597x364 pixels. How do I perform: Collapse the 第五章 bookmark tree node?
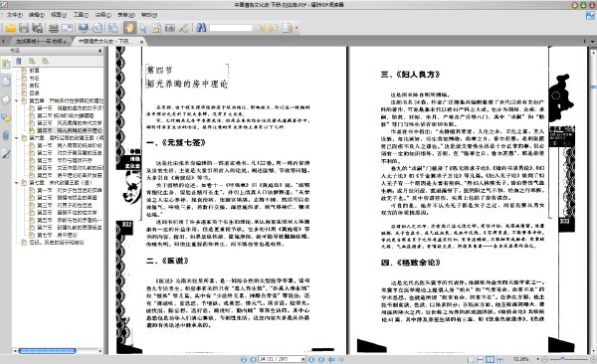[17, 100]
